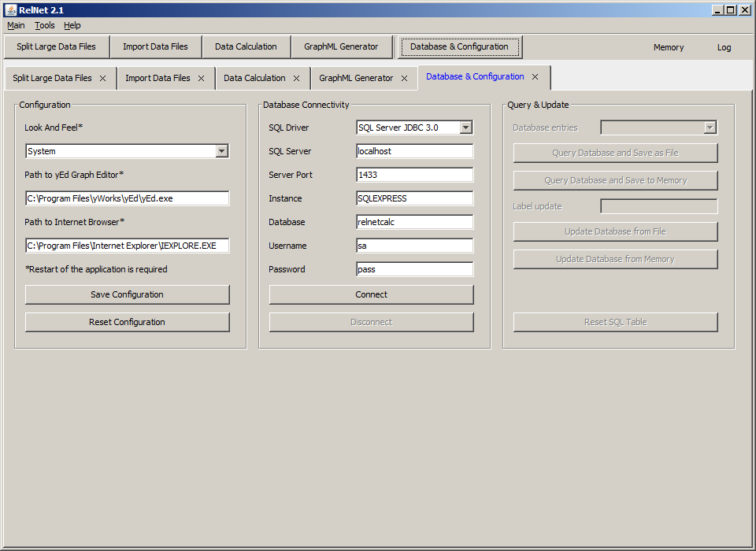Image resolution: width=756 pixels, height=551 pixels.
Task: Click the 'Instance' label
Action: [x=285, y=198]
